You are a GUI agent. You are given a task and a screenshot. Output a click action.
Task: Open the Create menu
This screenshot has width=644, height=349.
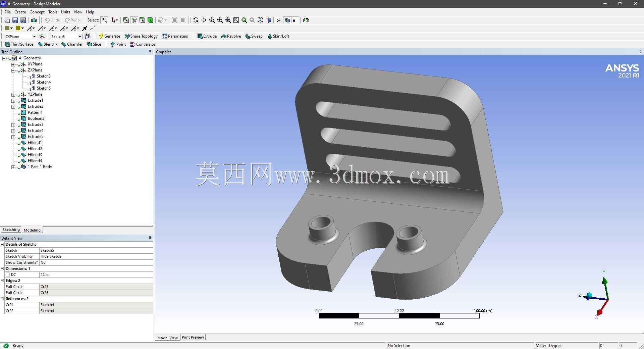click(20, 12)
